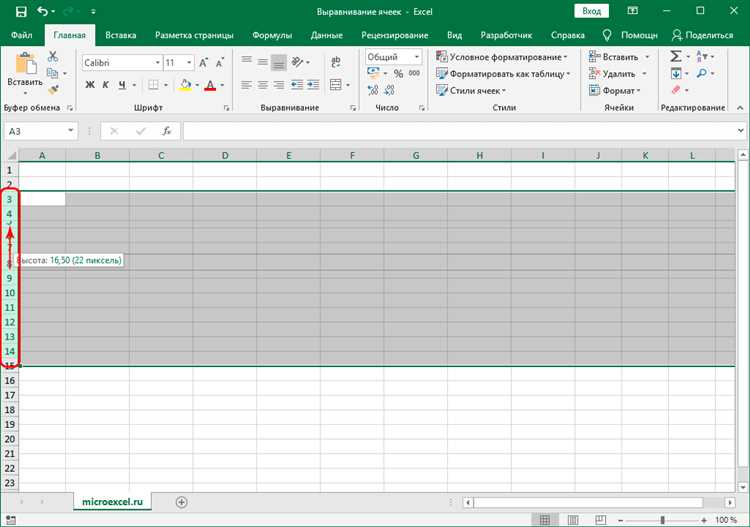Click the Вход sign-in button

pyautogui.click(x=592, y=11)
